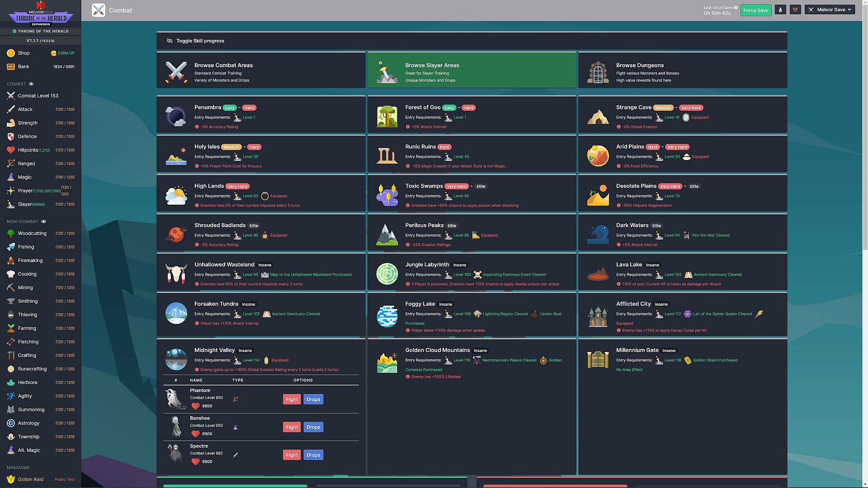Click the Spectre monster image

175,455
